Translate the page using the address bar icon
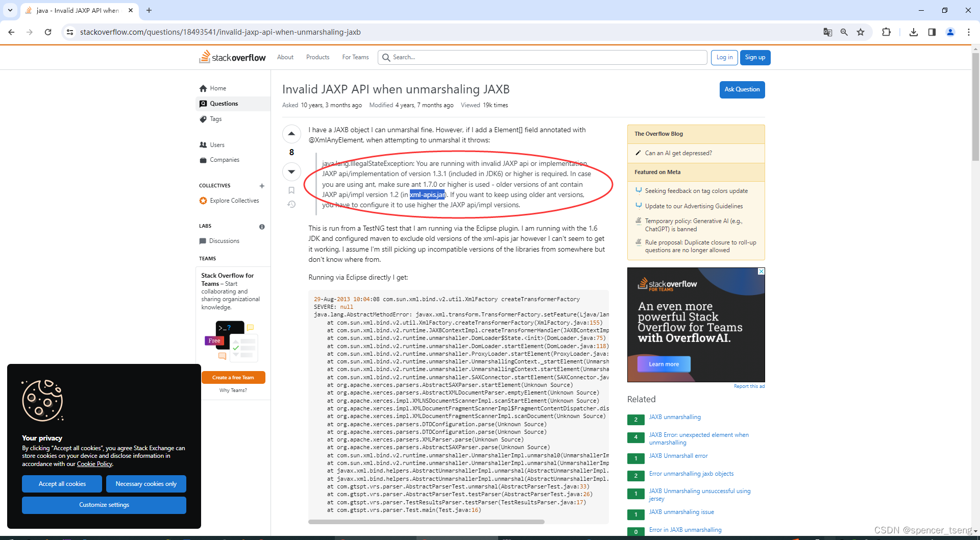The height and width of the screenshot is (540, 980). pyautogui.click(x=828, y=32)
